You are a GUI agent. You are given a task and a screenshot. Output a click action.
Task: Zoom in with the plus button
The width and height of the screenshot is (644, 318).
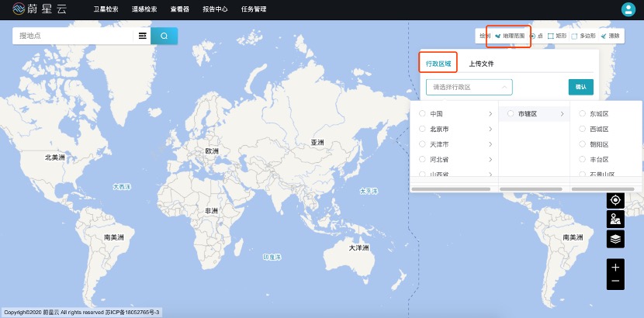click(615, 268)
